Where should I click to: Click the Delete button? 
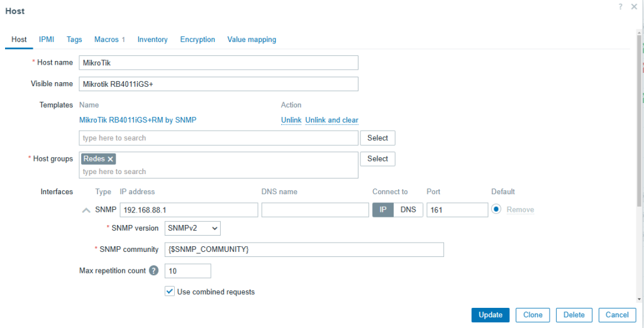coord(574,315)
